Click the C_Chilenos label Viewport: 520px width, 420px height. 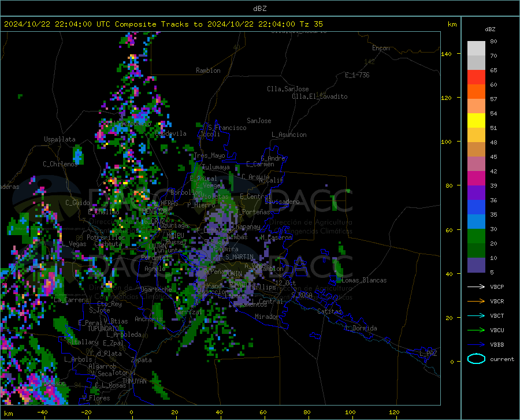(60, 164)
